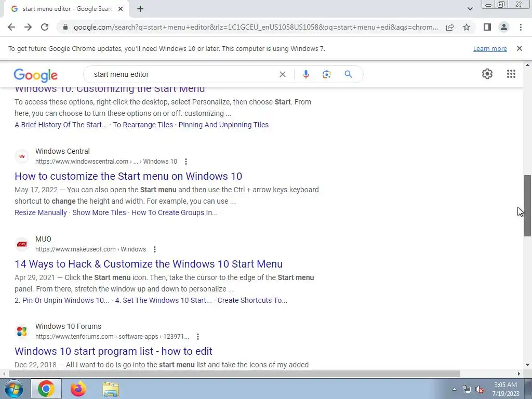Select the start menu editor tab
Image resolution: width=532 pixels, height=399 pixels.
click(x=66, y=9)
